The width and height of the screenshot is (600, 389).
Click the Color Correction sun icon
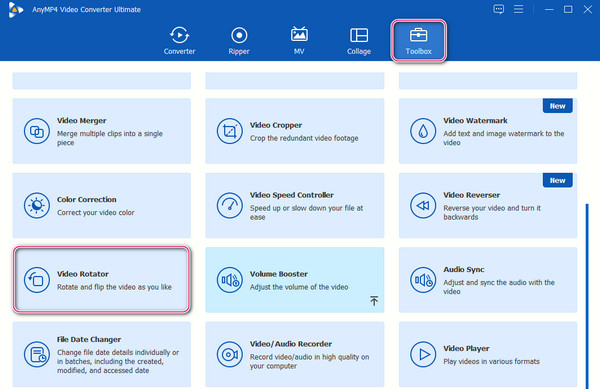[x=37, y=205]
